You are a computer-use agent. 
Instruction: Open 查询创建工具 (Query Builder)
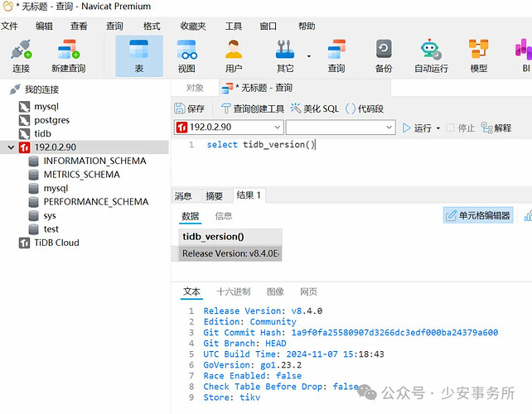[x=253, y=108]
